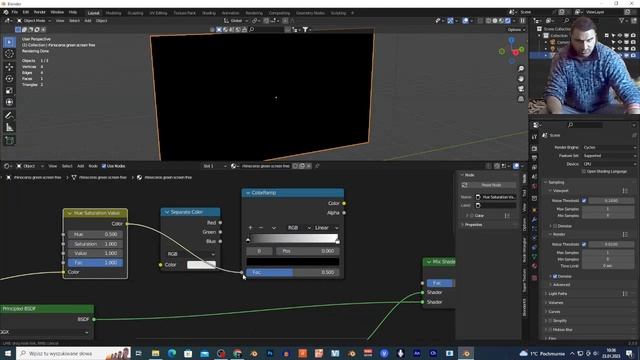Click the ColorRamp Fac slider
Viewport: 640px width, 360px height.
tap(293, 272)
